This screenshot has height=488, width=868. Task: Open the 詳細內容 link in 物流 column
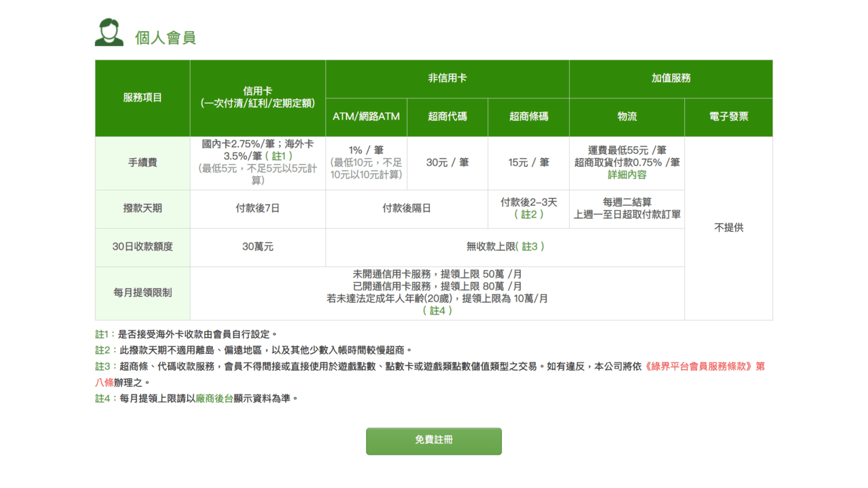point(625,176)
